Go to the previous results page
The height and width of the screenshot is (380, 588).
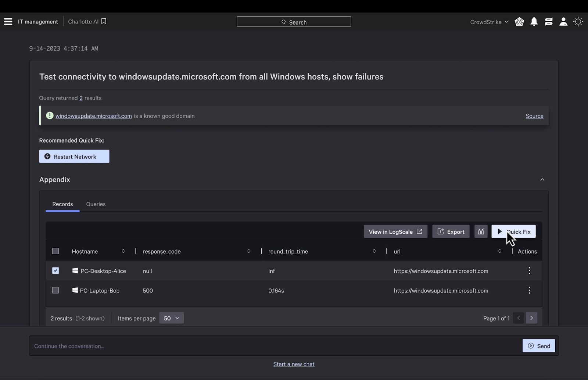click(519, 318)
